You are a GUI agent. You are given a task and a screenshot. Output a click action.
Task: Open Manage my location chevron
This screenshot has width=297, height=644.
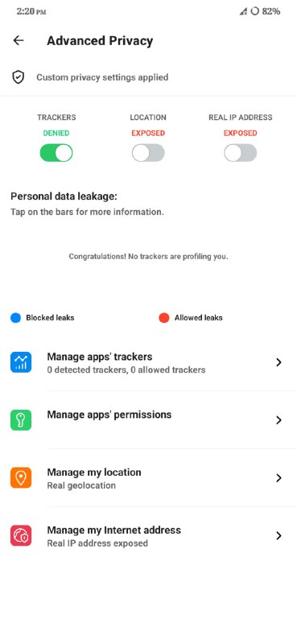pyautogui.click(x=279, y=477)
